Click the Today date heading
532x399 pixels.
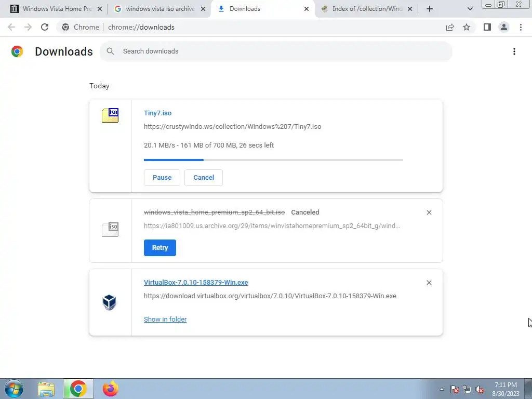99,86
